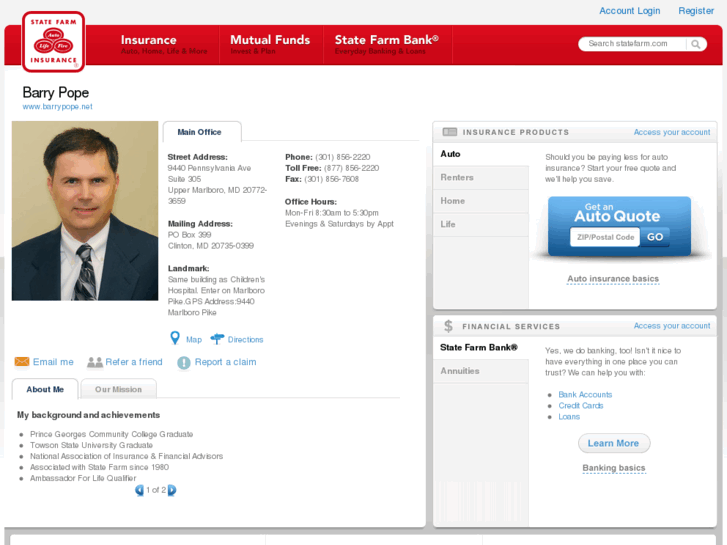
Task: Click the State Farm Insurance logo
Action: pos(53,42)
